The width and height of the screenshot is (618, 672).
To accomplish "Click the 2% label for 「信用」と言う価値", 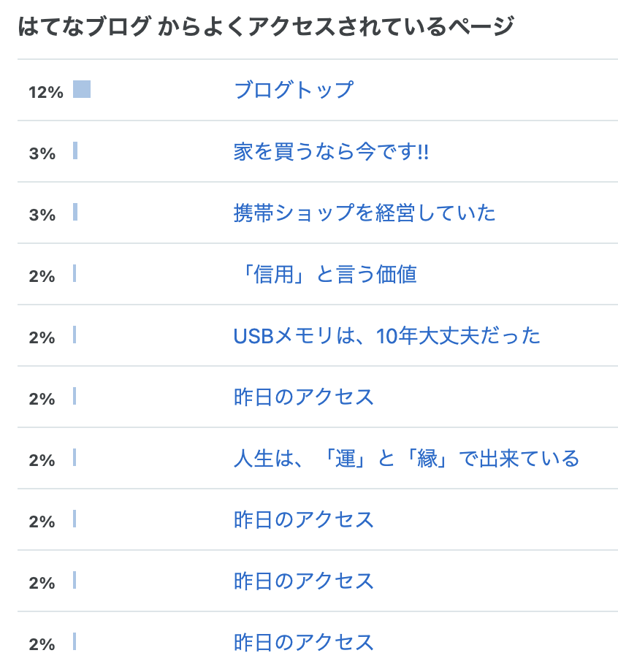I will tap(42, 276).
